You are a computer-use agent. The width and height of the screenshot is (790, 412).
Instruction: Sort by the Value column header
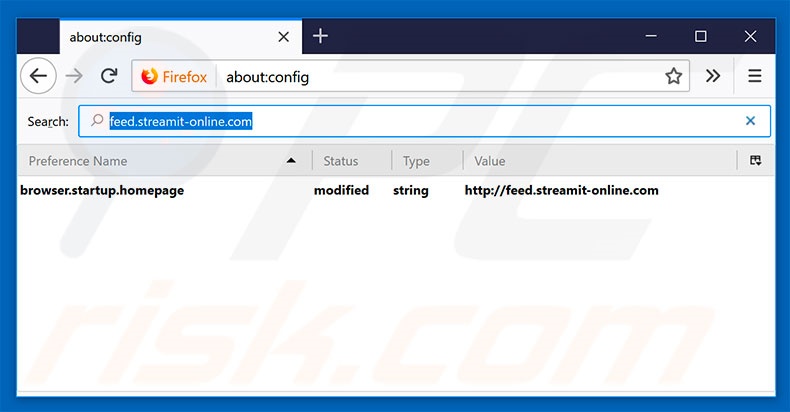click(x=600, y=161)
